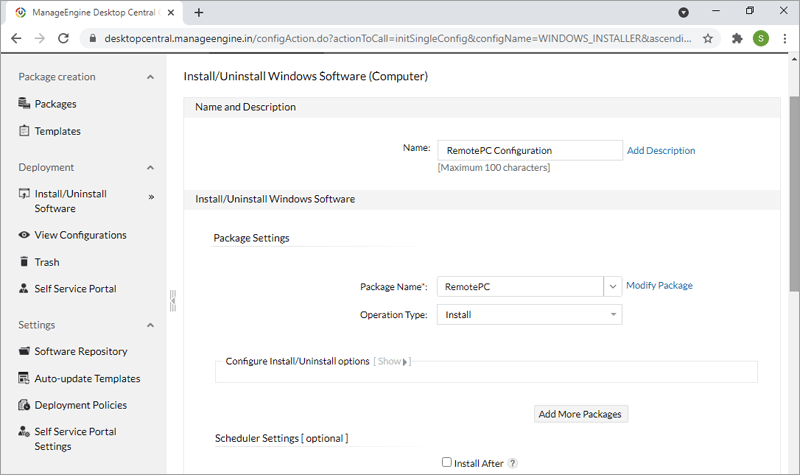Click the Software Repository icon
The width and height of the screenshot is (800, 475).
click(x=24, y=352)
